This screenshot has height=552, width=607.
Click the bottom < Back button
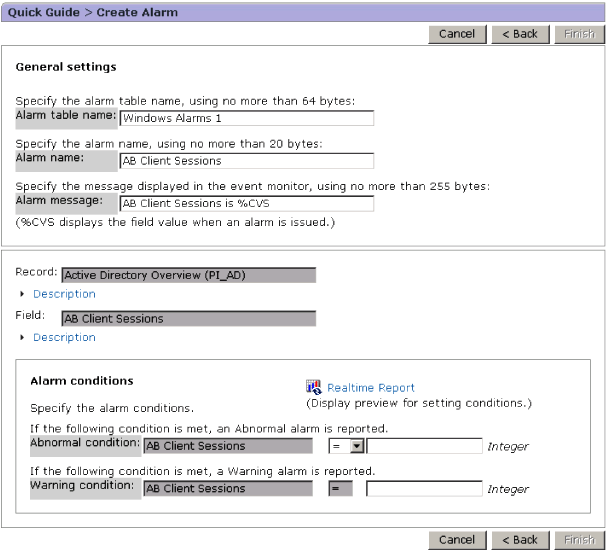[520, 540]
